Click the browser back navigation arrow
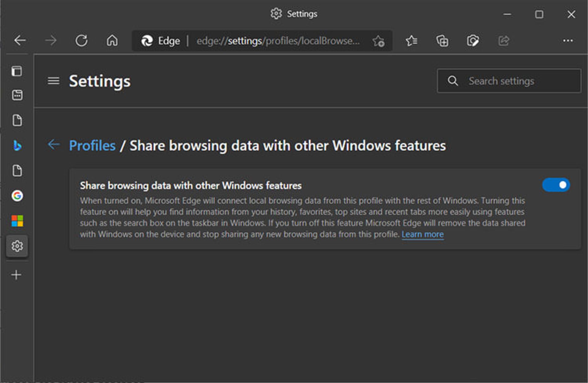The height and width of the screenshot is (383, 588). [20, 40]
